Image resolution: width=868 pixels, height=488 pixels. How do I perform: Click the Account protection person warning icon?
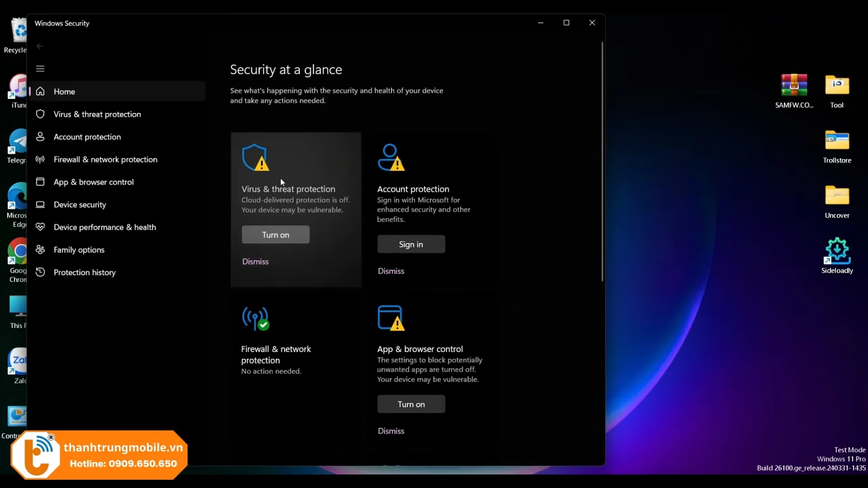tap(391, 157)
